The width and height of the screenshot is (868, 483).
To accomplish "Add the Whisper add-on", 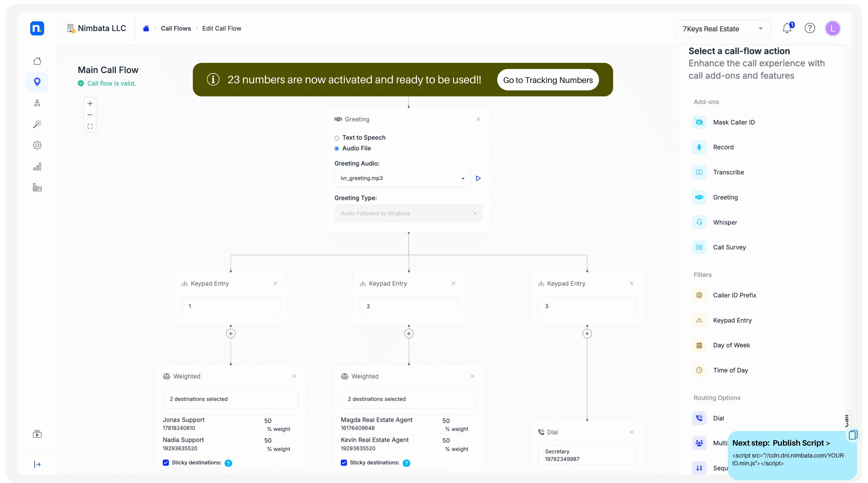I will pos(715,222).
